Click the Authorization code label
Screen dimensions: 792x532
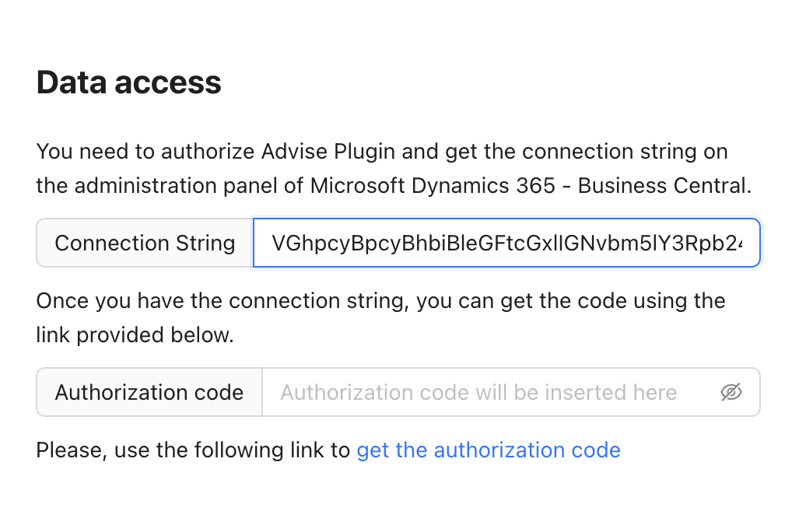(x=149, y=392)
